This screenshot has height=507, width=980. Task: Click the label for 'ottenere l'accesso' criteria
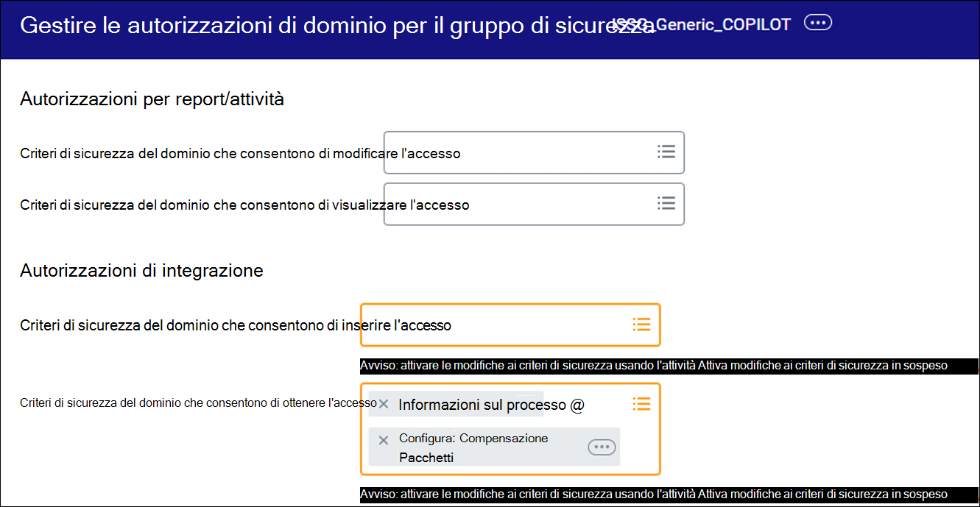pyautogui.click(x=198, y=403)
